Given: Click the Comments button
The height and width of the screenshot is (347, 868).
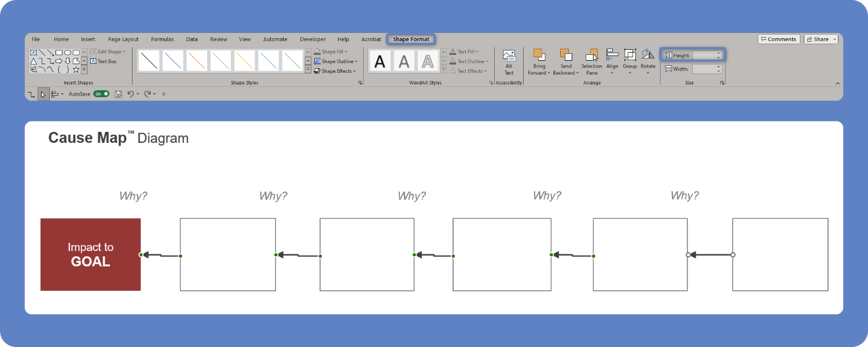Looking at the screenshot, I should tap(779, 39).
